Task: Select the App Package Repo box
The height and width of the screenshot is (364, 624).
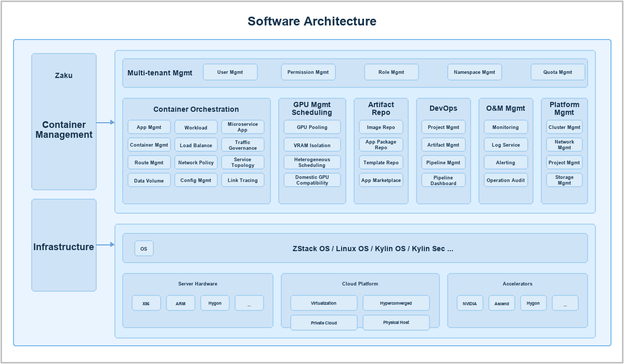Action: (x=381, y=145)
